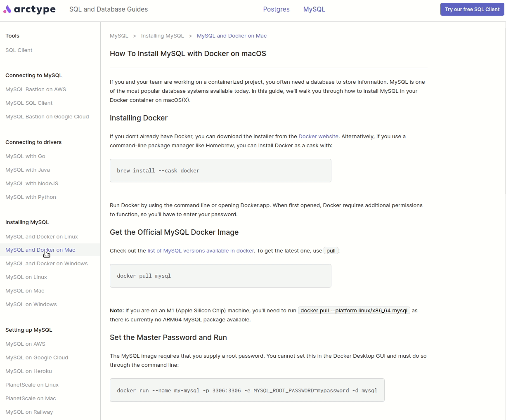
Task: Click the MySQL and Docker on Mac breadcrumb
Action: pos(232,35)
